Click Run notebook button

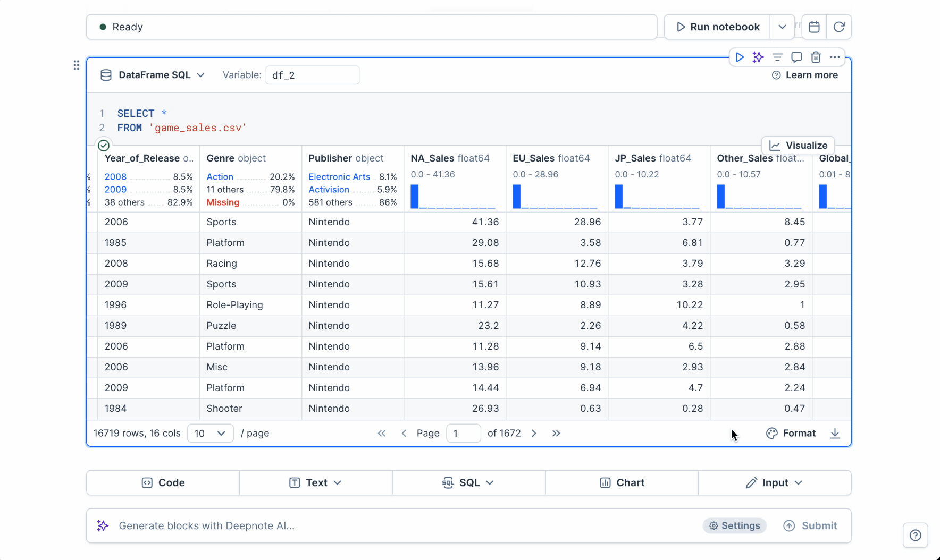click(x=717, y=27)
